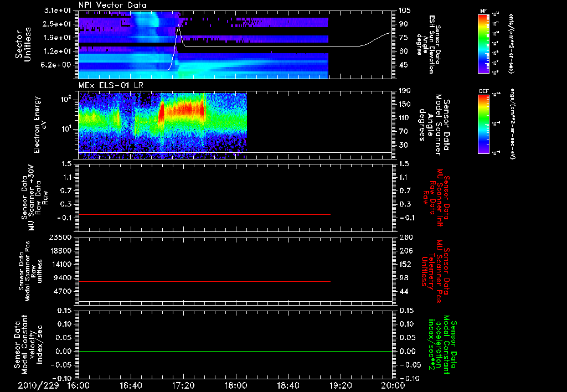Click the '1.9e+01' sector tick value

click(x=58, y=38)
